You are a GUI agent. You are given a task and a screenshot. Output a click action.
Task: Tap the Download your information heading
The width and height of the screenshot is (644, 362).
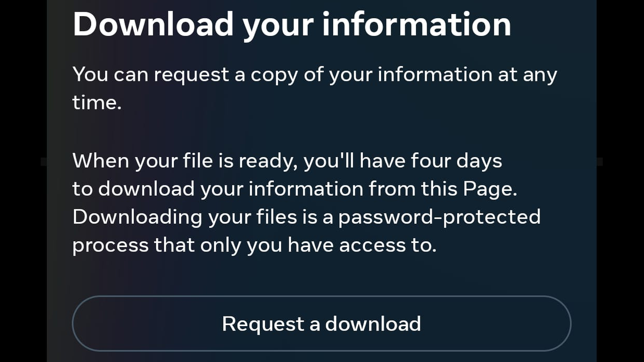pos(291,24)
